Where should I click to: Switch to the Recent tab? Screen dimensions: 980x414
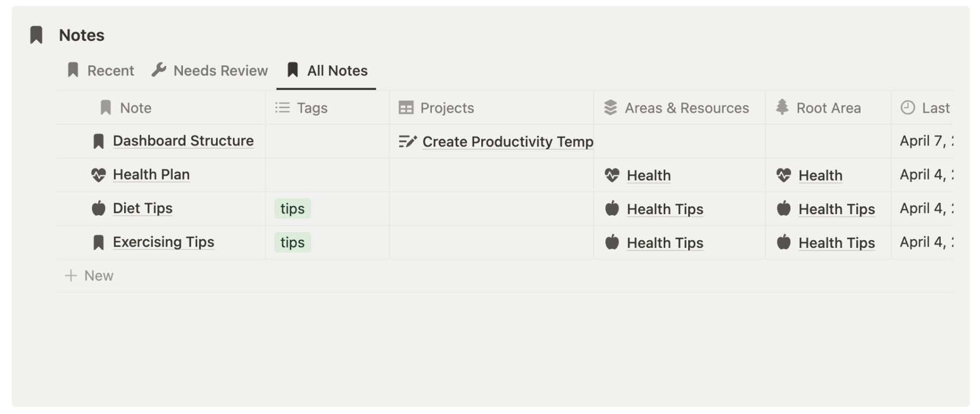101,71
